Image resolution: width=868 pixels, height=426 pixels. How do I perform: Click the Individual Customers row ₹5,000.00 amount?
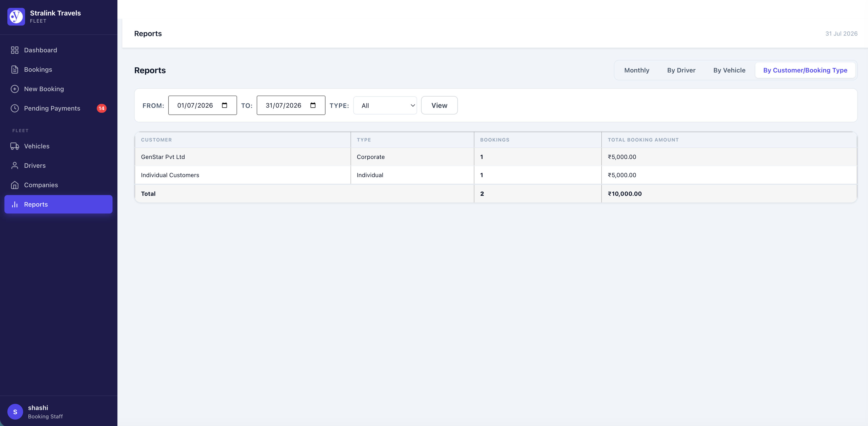(x=622, y=175)
